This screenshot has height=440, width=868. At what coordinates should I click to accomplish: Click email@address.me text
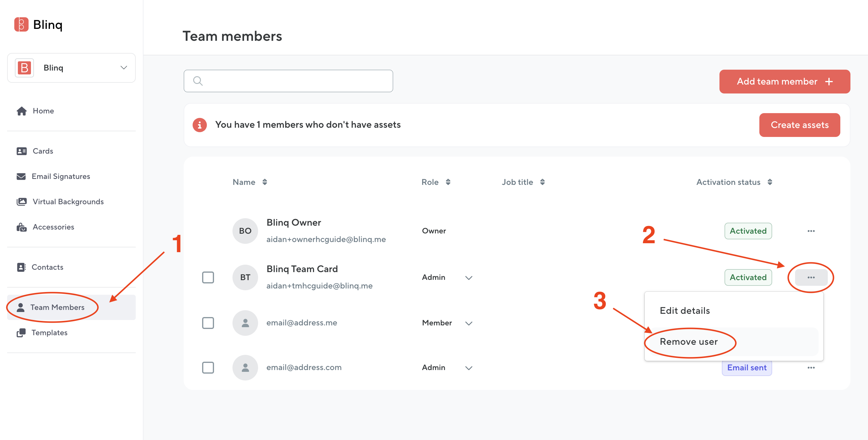click(x=302, y=323)
